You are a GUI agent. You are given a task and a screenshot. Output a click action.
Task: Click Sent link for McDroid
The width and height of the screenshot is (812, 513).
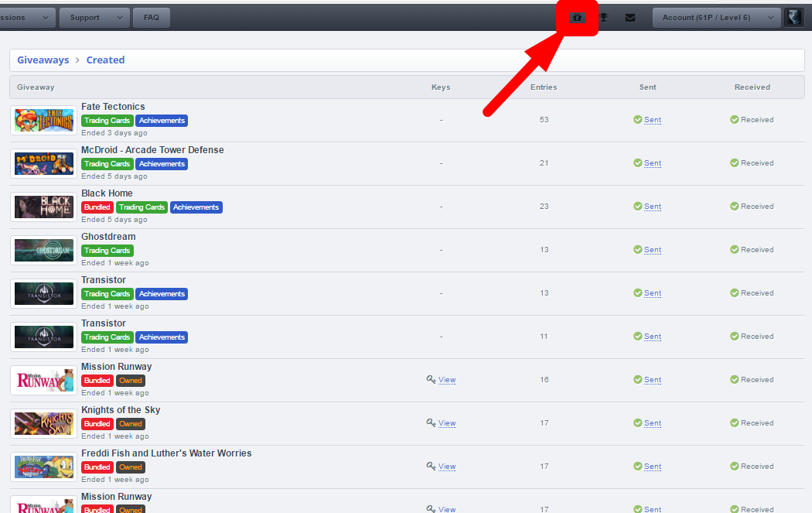(653, 163)
